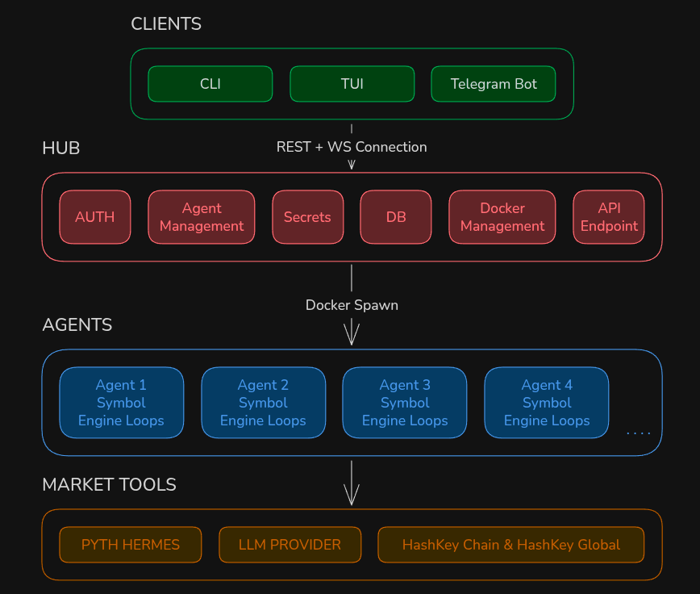Screen dimensions: 700x594
Task: Select HashKey Chain & HashKey Global
Action: coord(511,545)
